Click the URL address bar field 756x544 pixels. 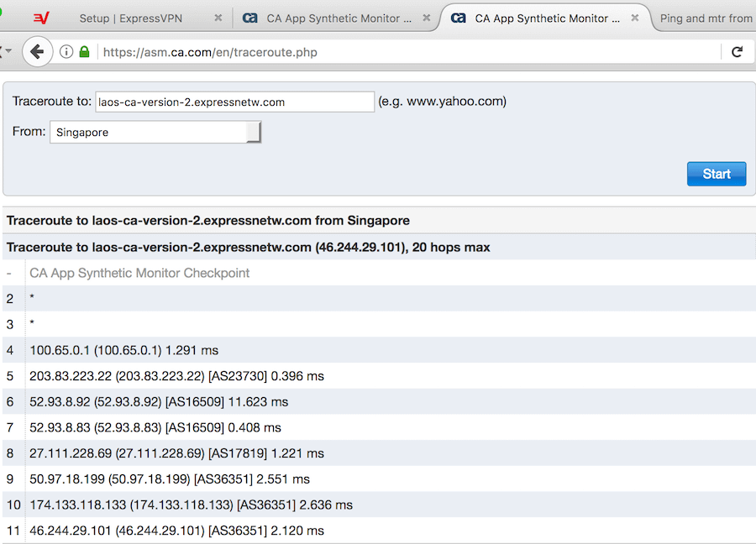(410, 52)
